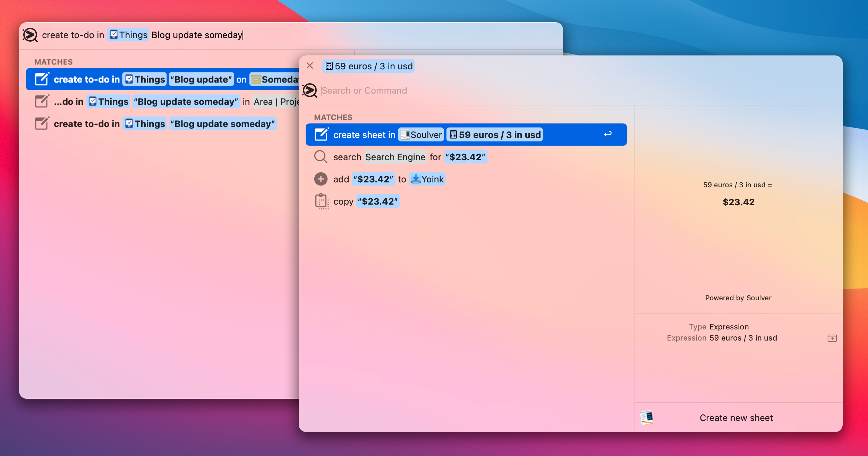Choose 'add $23.42 to Yoink' match

pos(466,179)
